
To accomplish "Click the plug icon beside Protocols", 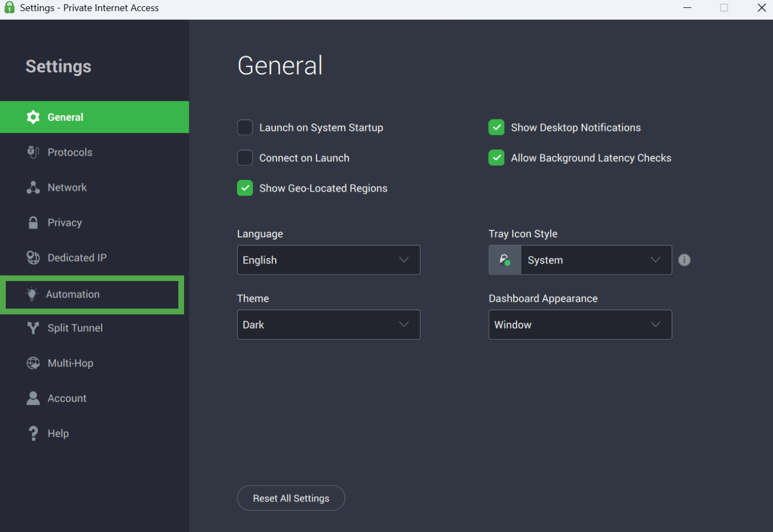I will pos(33,152).
